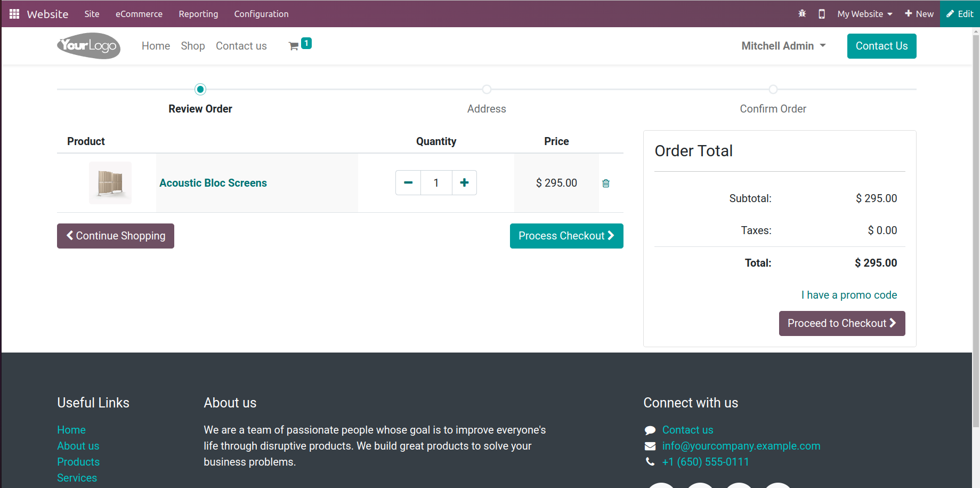Open the Acoustic Bloc Screens thumbnail

tap(110, 183)
